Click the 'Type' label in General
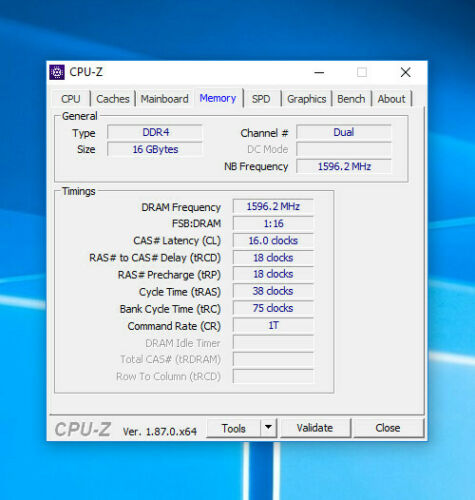This screenshot has width=475, height=500. pos(84,133)
